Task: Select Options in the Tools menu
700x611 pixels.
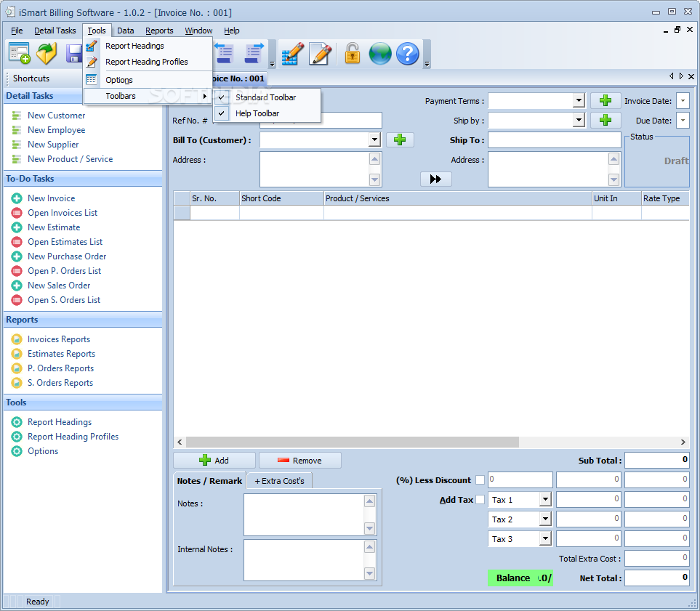Action: [119, 80]
